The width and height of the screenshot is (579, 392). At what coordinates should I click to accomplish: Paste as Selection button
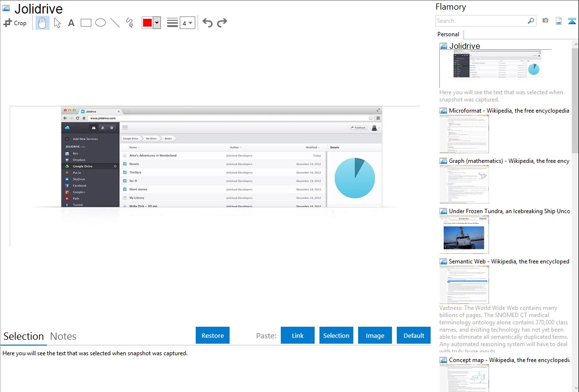[336, 335]
